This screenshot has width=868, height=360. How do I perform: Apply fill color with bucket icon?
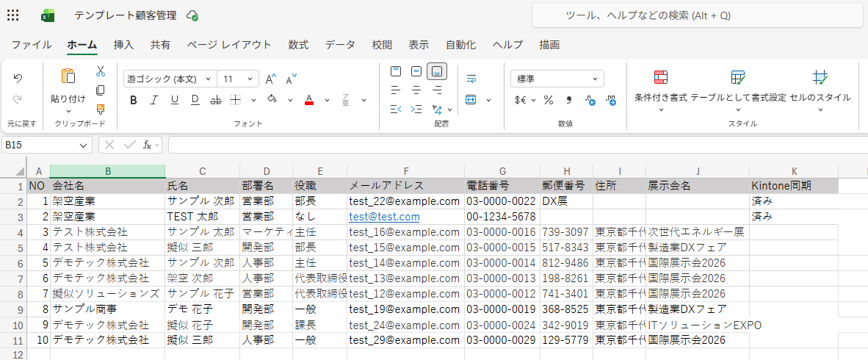pyautogui.click(x=272, y=100)
